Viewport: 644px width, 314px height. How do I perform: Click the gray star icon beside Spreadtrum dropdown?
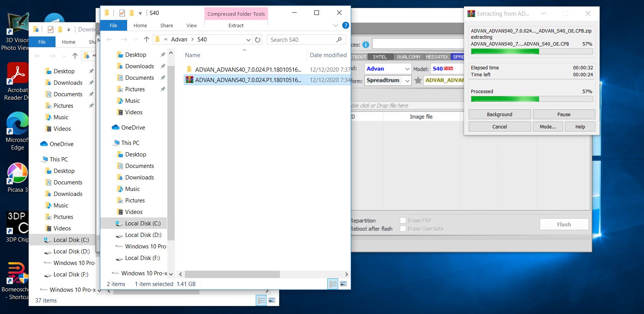click(x=418, y=80)
